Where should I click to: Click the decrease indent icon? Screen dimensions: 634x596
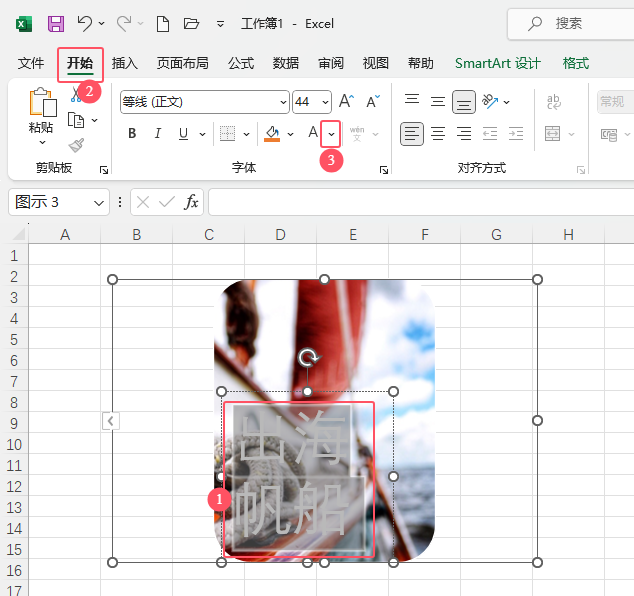[x=490, y=133]
